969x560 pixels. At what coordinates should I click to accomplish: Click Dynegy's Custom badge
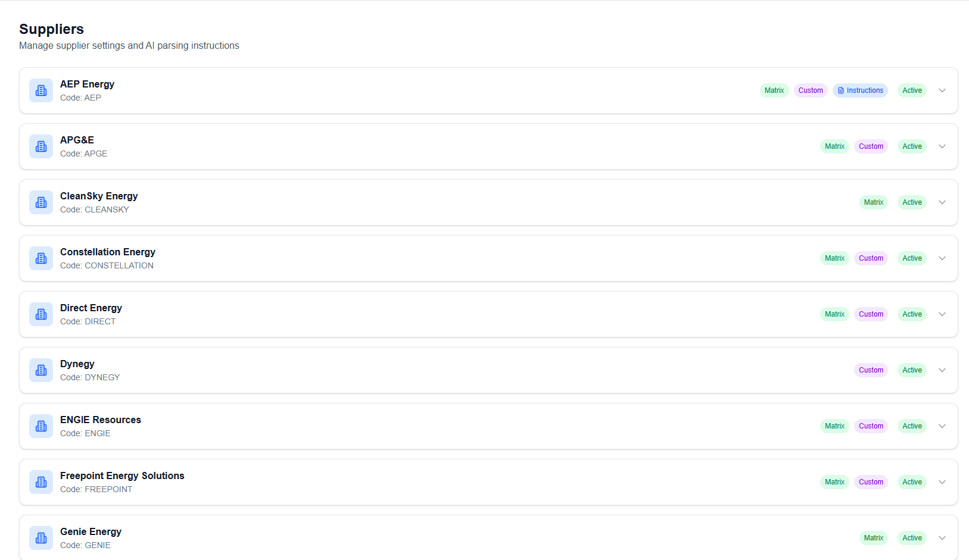pyautogui.click(x=871, y=370)
